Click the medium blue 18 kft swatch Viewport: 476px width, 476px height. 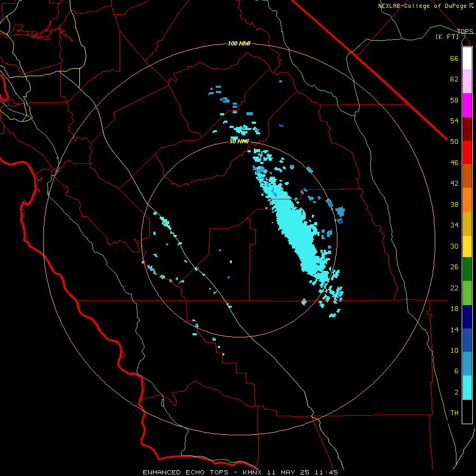[467, 340]
